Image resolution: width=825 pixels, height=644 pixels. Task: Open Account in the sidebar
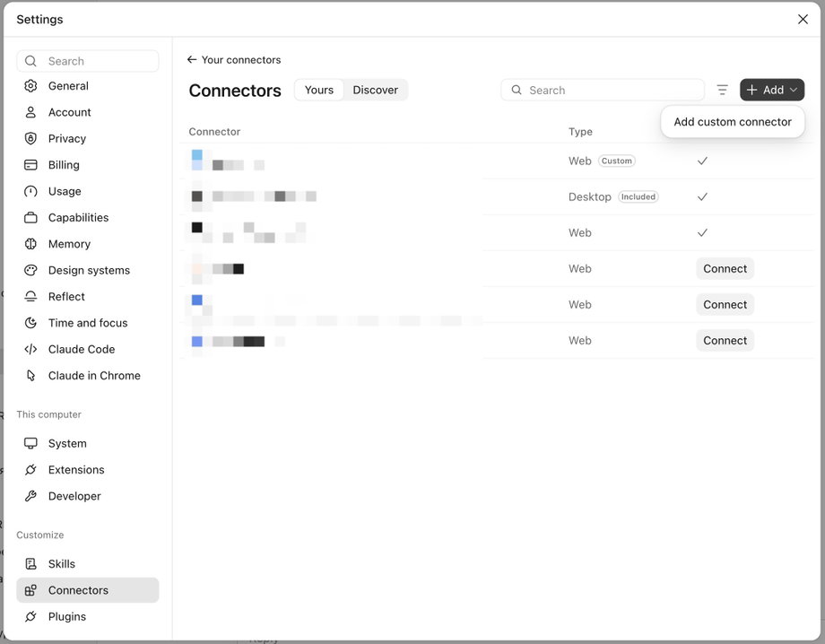[x=87, y=112]
